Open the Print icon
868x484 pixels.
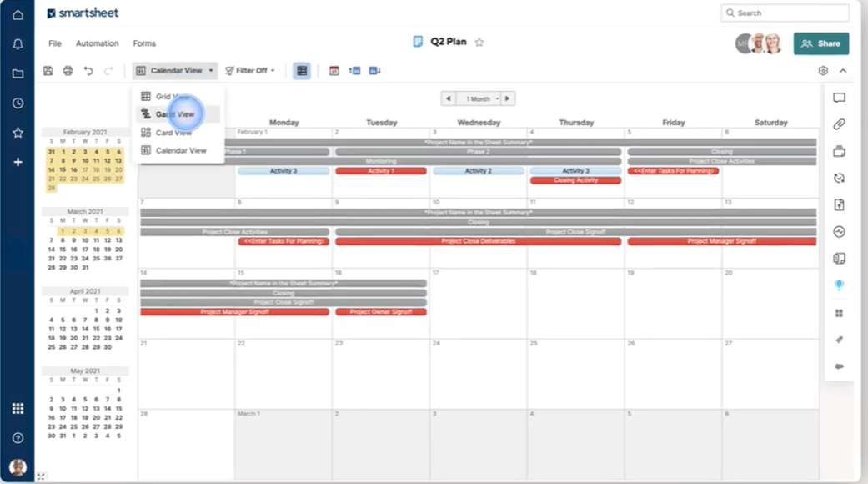(68, 70)
